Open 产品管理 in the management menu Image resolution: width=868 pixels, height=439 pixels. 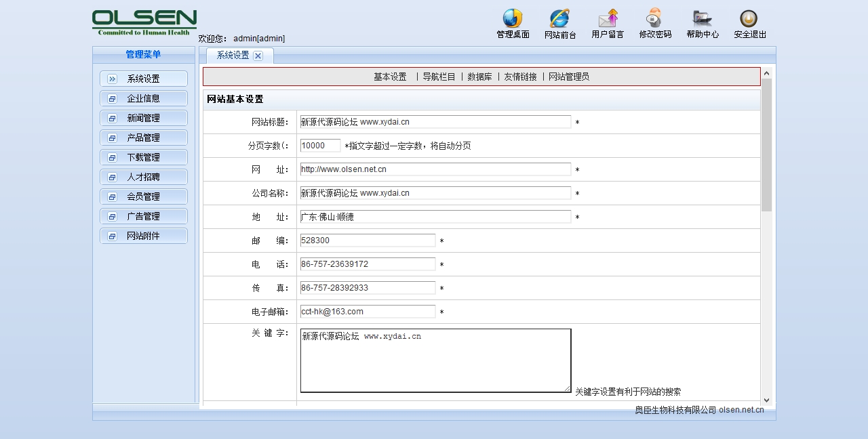pyautogui.click(x=144, y=138)
